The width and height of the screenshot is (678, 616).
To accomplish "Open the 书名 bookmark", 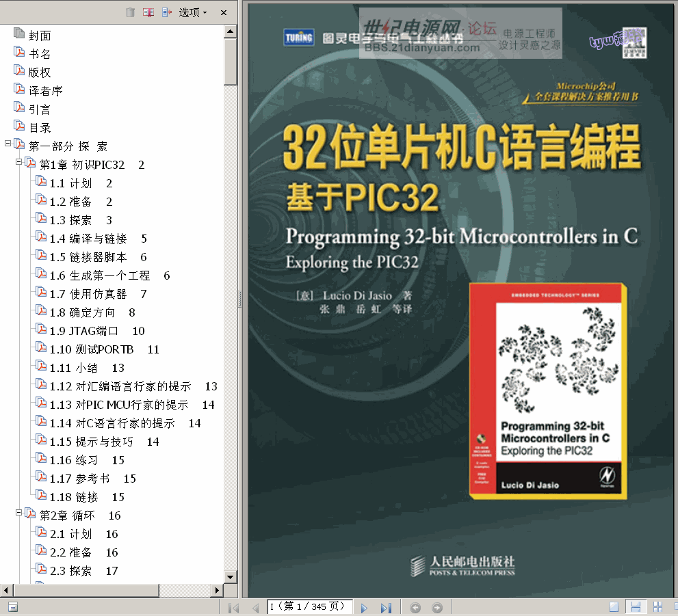I will point(40,54).
